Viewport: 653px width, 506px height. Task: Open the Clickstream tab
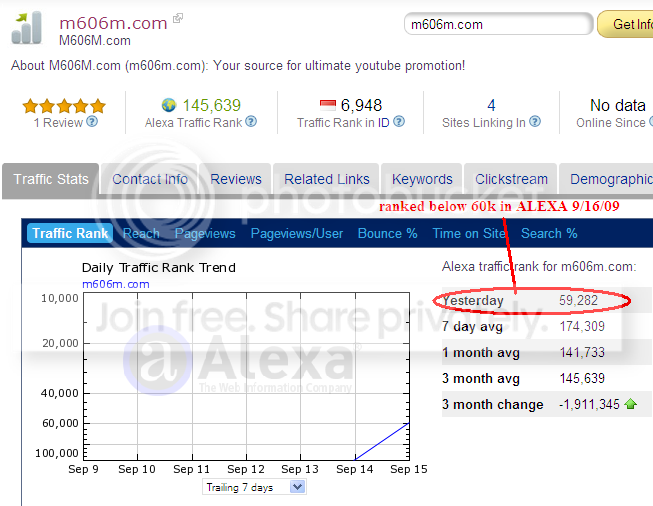coord(511,179)
